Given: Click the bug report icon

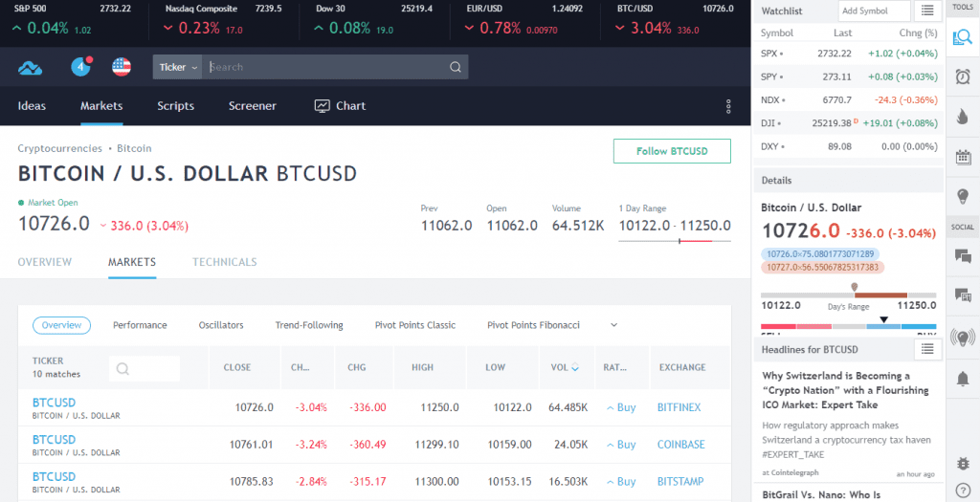Looking at the screenshot, I should tap(963, 464).
